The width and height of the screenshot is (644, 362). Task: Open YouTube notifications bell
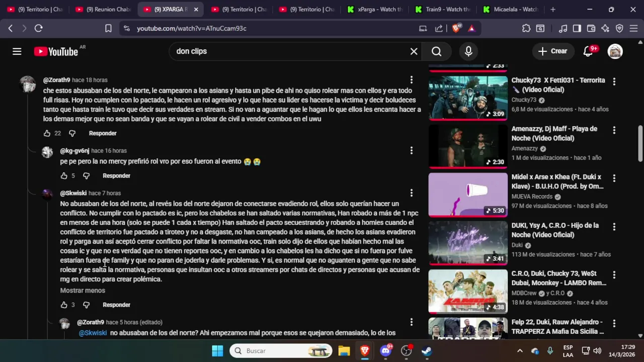pyautogui.click(x=588, y=51)
